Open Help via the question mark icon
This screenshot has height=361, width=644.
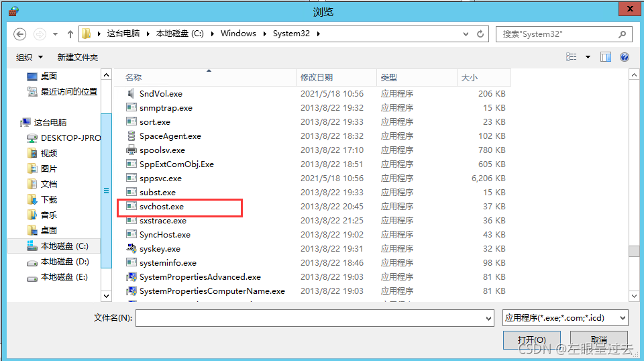625,57
